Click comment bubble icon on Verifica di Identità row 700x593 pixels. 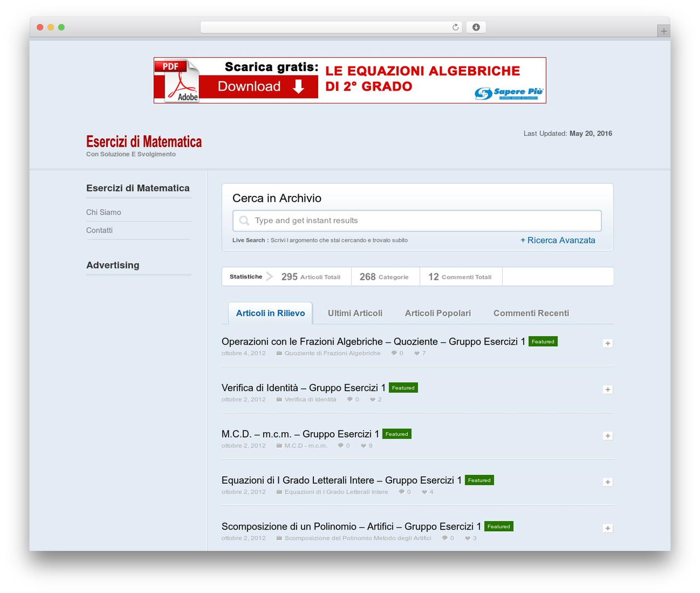[x=350, y=399]
